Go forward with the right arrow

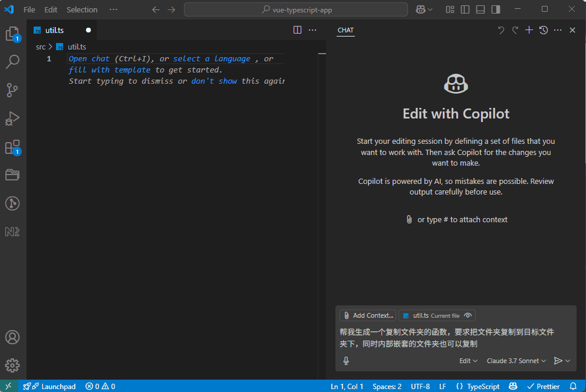[x=172, y=9]
